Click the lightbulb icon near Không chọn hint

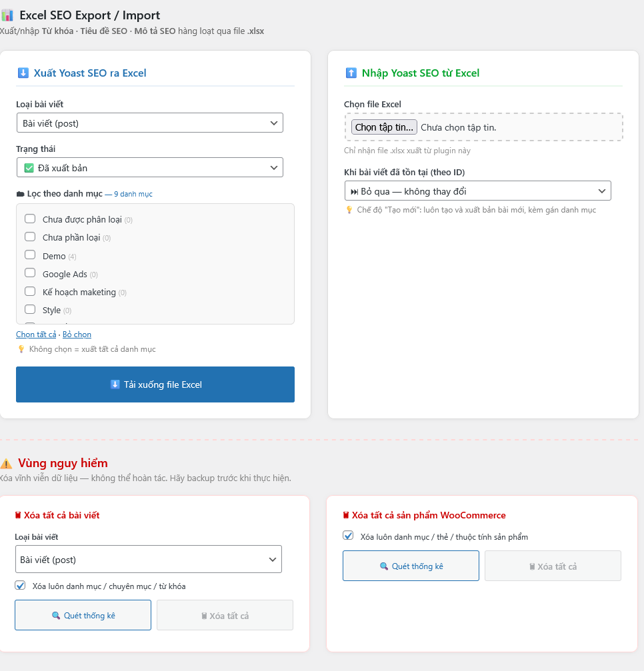(x=21, y=349)
